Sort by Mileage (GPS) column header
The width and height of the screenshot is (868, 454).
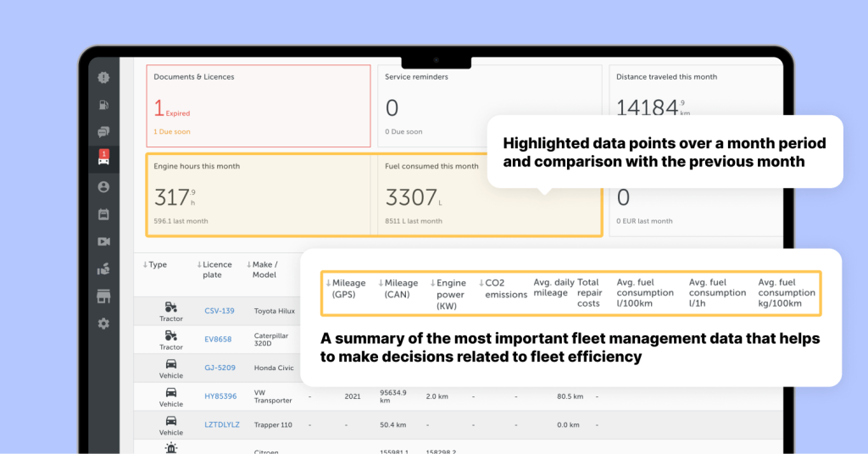tap(346, 288)
